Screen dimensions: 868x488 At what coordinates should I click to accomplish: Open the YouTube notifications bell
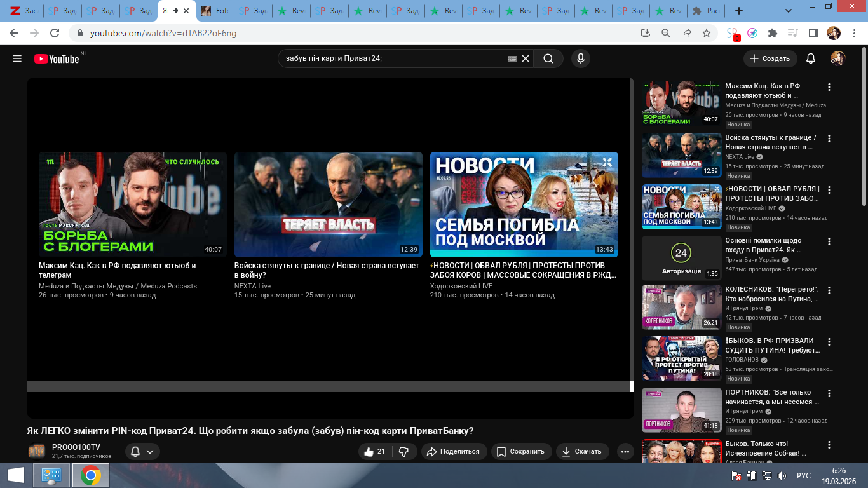[x=810, y=58]
